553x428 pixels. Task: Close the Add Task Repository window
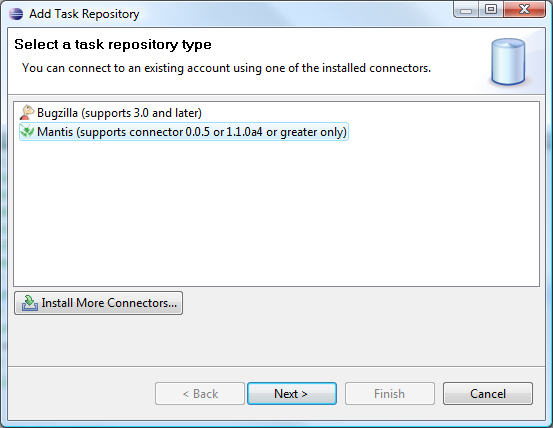click(x=524, y=9)
